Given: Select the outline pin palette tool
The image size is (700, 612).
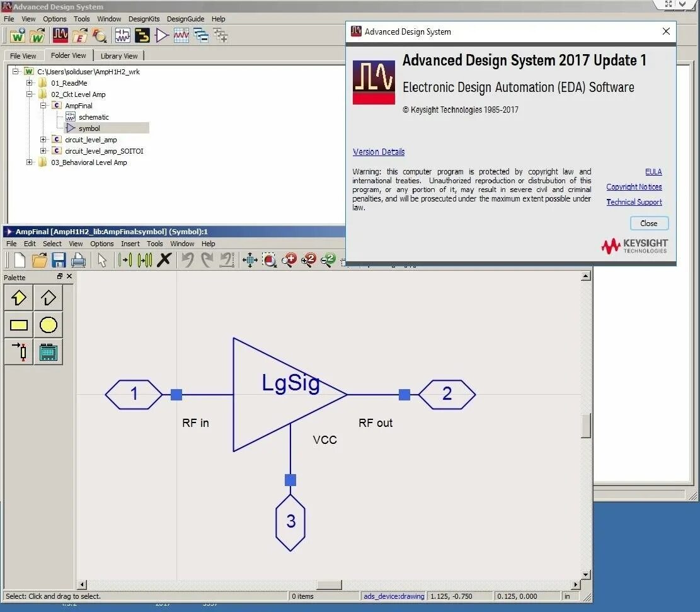Looking at the screenshot, I should tap(49, 298).
